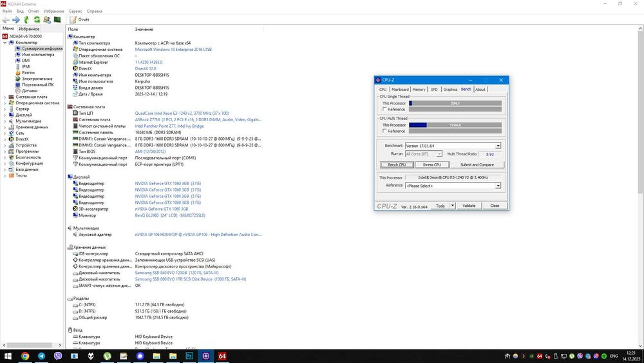
Task: Click the Submit and Compare button
Action: pyautogui.click(x=477, y=164)
